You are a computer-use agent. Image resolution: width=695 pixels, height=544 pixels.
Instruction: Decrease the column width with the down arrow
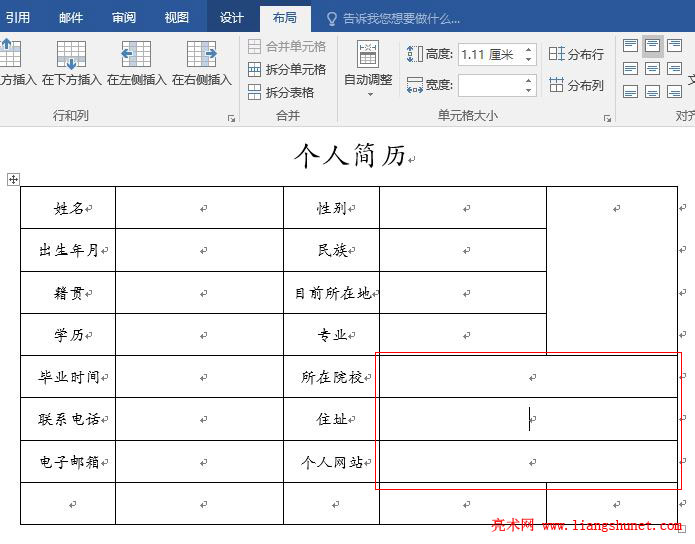(528, 90)
